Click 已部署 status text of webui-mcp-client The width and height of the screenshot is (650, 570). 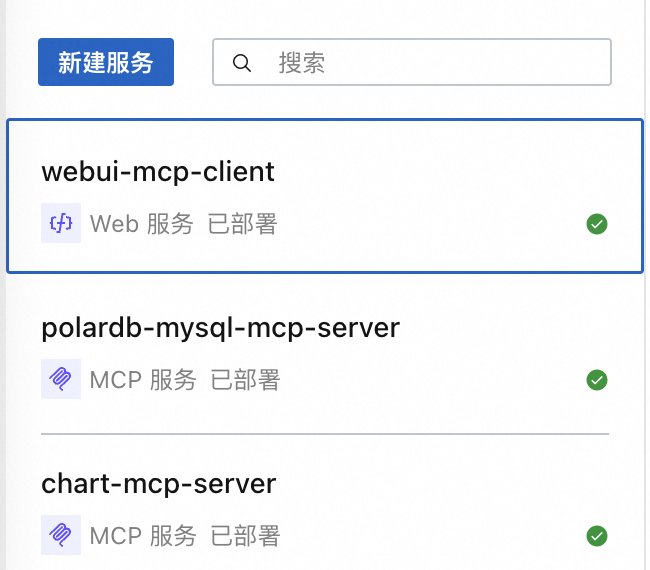click(242, 224)
